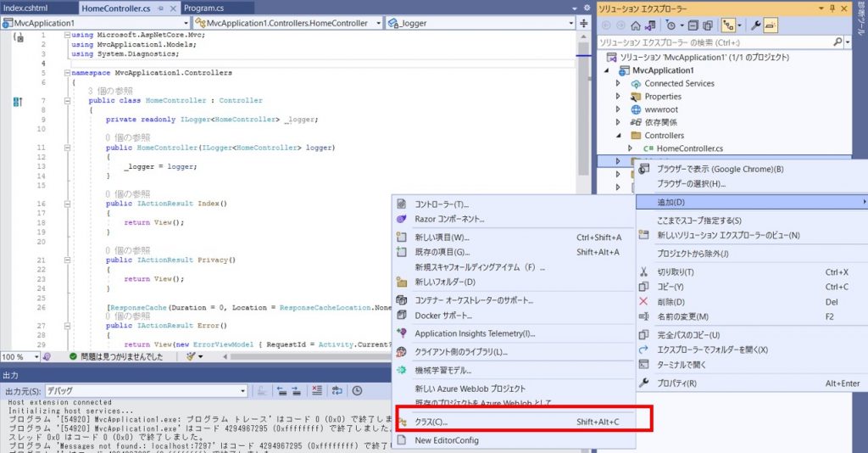The height and width of the screenshot is (453, 868).
Task: Expand Properties node in Solution Explorer
Action: tap(618, 97)
